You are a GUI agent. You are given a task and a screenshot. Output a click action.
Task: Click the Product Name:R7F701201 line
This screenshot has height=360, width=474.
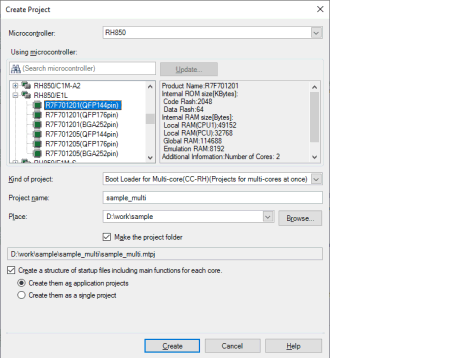pyautogui.click(x=200, y=86)
